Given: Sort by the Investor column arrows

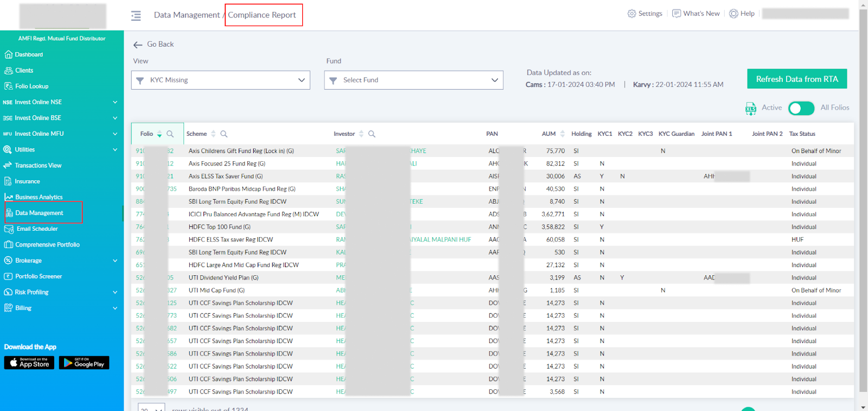Looking at the screenshot, I should tap(361, 134).
